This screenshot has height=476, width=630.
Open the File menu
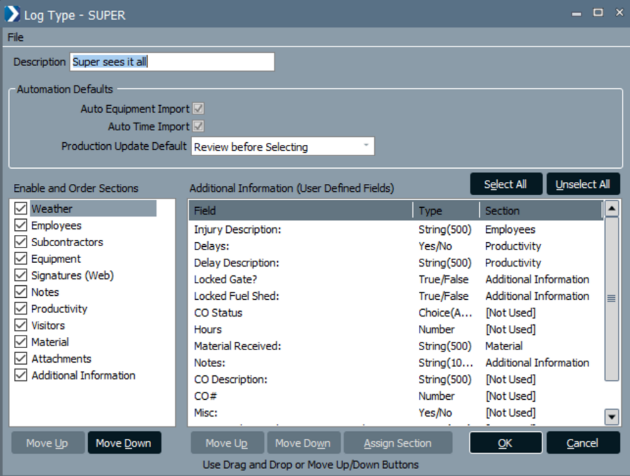coord(15,36)
